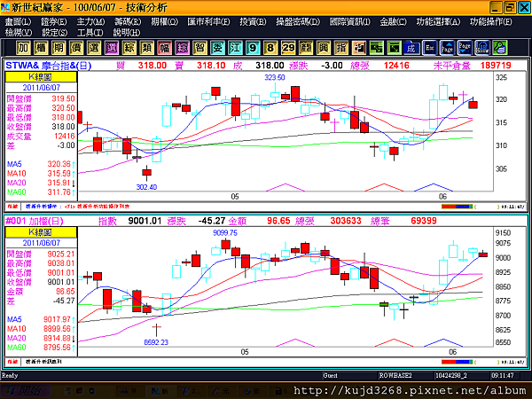
Task: Click the STWA& 摩台指&(日) chart title
Action: click(49, 66)
